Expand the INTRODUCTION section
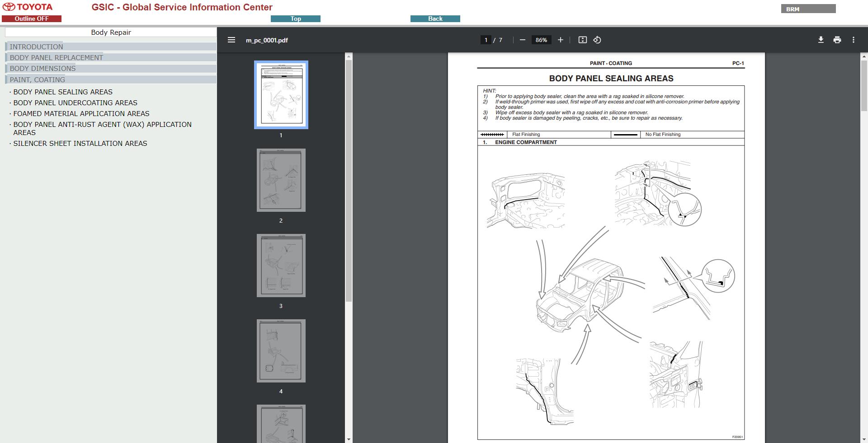 click(x=111, y=47)
